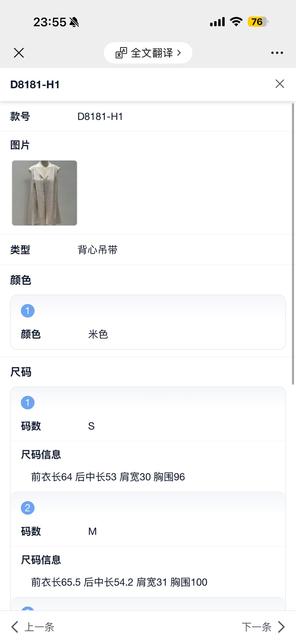This screenshot has width=296, height=644.
Task: Tap the number 2 badge for size M
Action: click(x=28, y=508)
